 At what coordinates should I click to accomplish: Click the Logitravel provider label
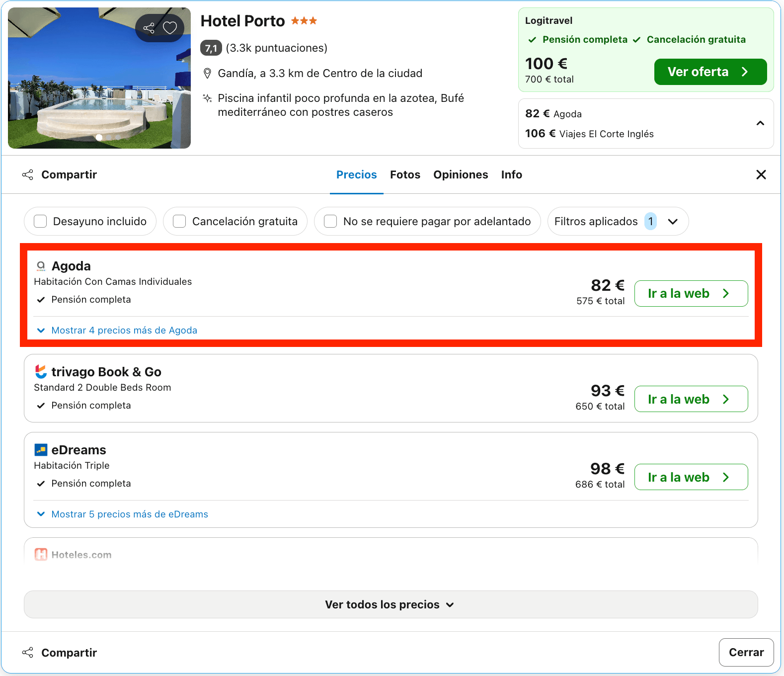(549, 20)
